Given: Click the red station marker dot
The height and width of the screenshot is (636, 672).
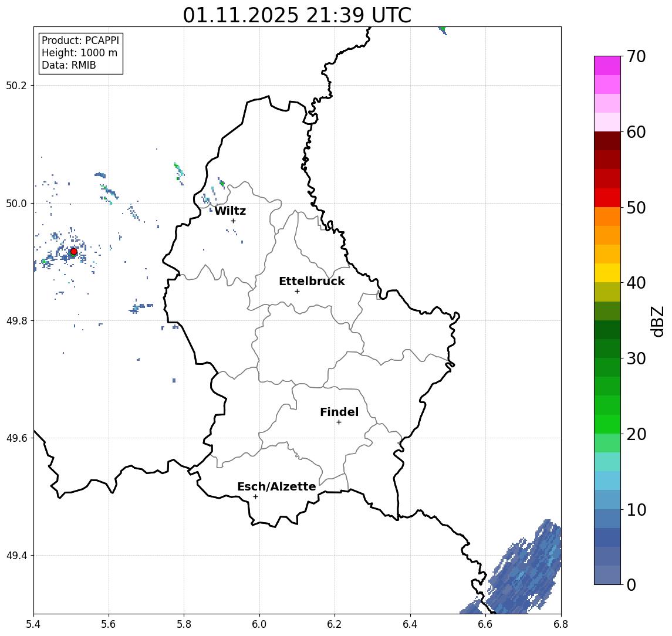Looking at the screenshot, I should click(74, 252).
